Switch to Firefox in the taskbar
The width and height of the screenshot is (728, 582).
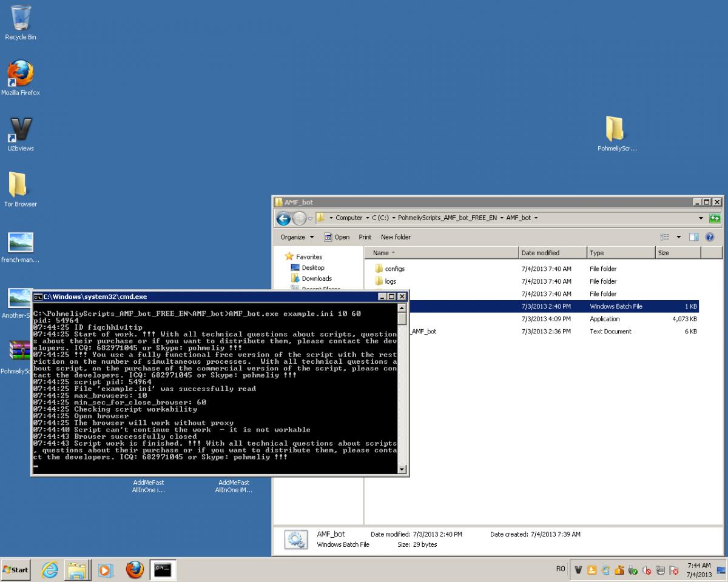[135, 570]
